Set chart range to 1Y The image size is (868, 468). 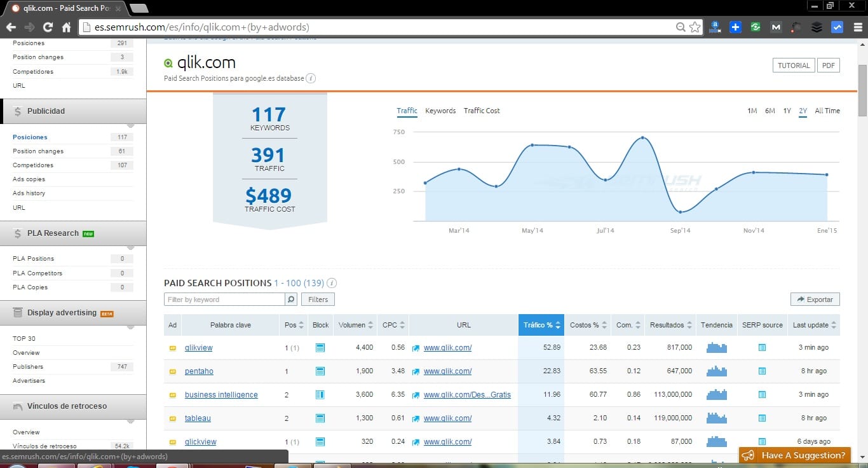tap(787, 111)
